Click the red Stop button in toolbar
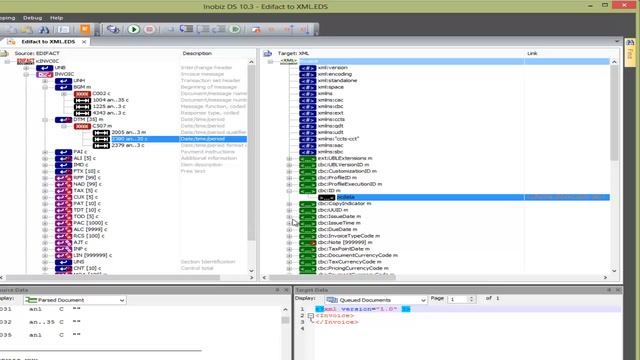Viewport: 640px width, 360px height. click(x=150, y=29)
